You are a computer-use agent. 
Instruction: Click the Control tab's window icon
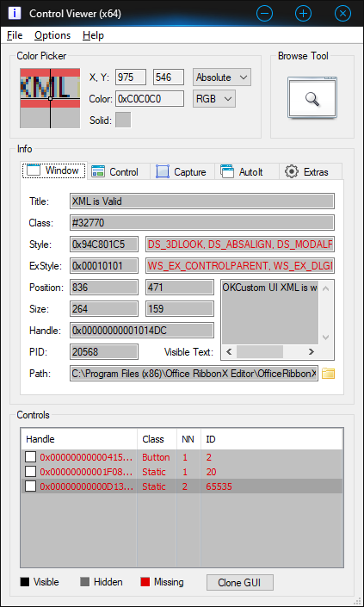click(98, 171)
